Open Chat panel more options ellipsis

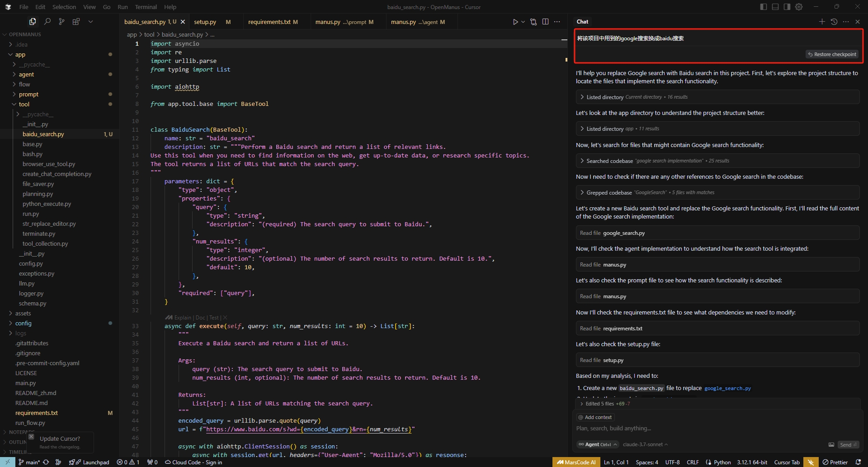[846, 21]
